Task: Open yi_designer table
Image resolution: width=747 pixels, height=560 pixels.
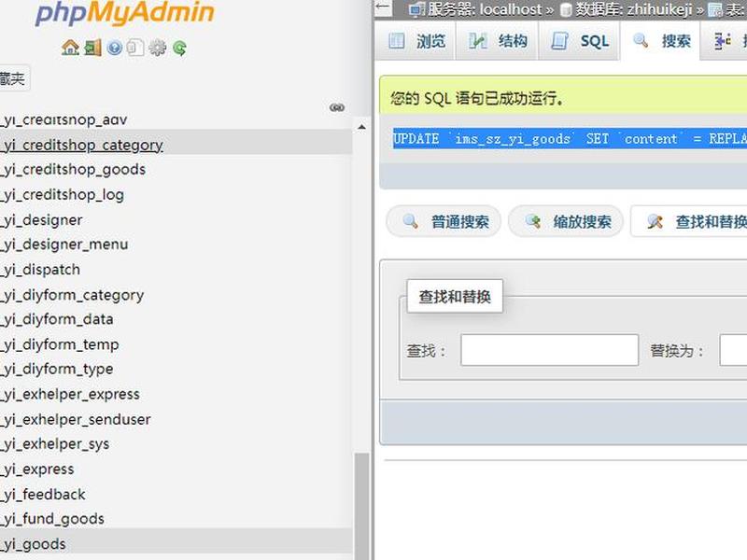Action: click(41, 220)
